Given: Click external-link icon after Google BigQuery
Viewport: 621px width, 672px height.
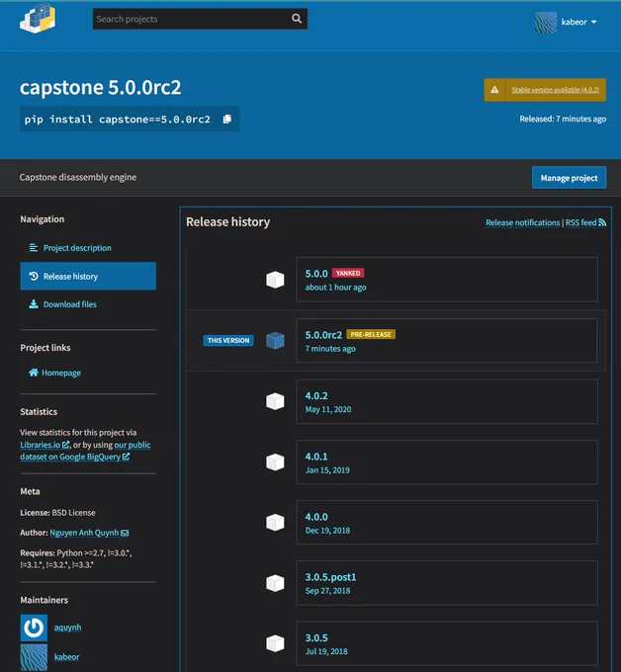Looking at the screenshot, I should click(126, 457).
